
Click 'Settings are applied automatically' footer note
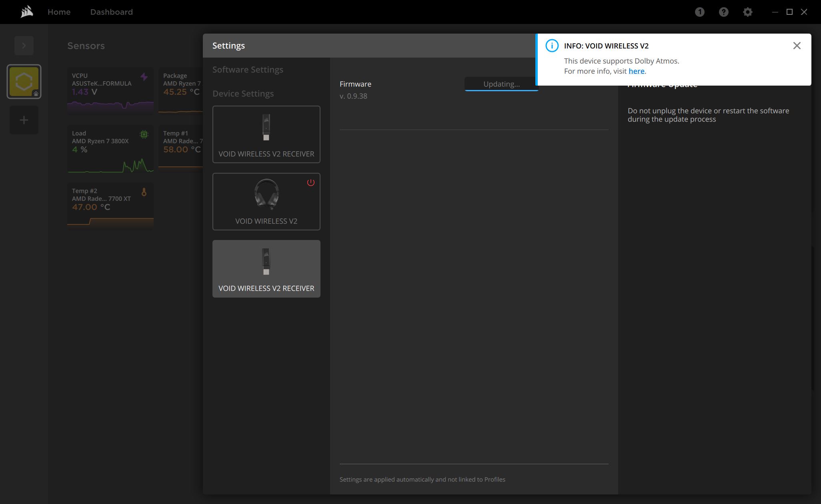coord(423,479)
